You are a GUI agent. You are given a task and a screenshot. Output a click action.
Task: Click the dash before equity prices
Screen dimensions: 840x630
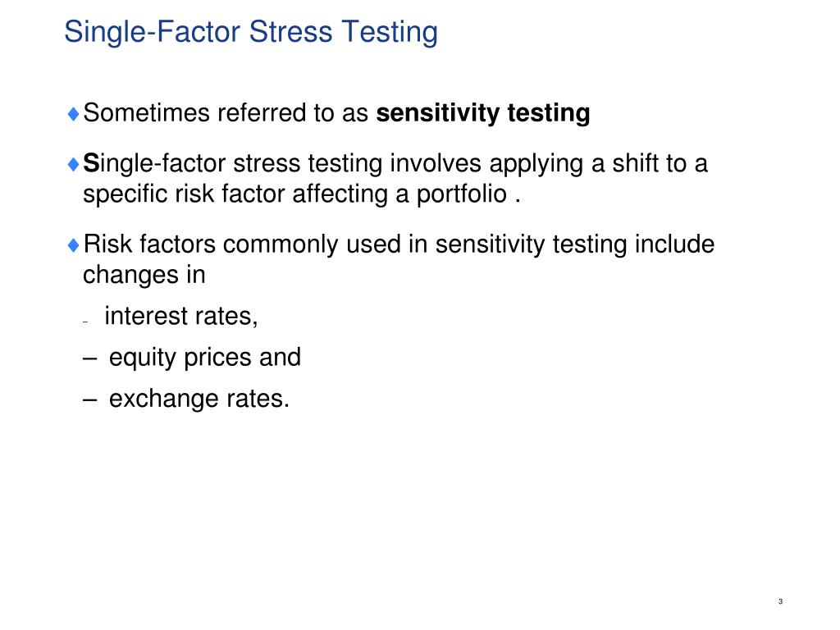pyautogui.click(x=89, y=358)
